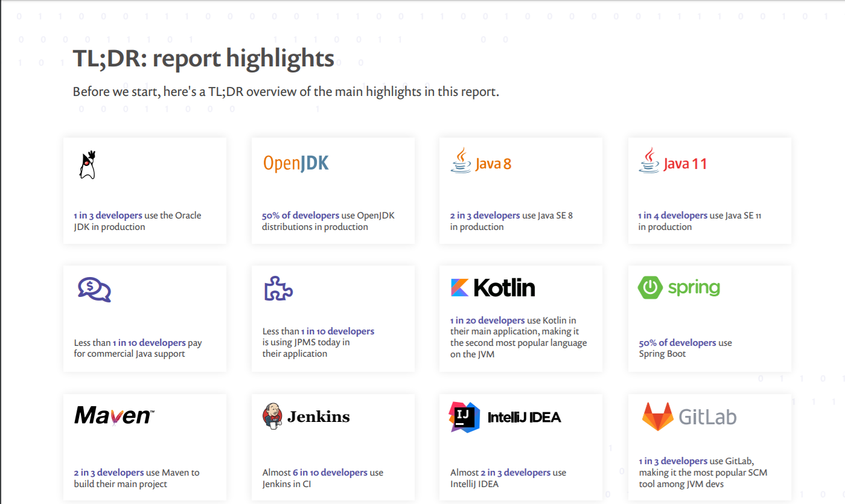This screenshot has width=845, height=504.
Task: Click the Spring logo
Action: (x=679, y=287)
